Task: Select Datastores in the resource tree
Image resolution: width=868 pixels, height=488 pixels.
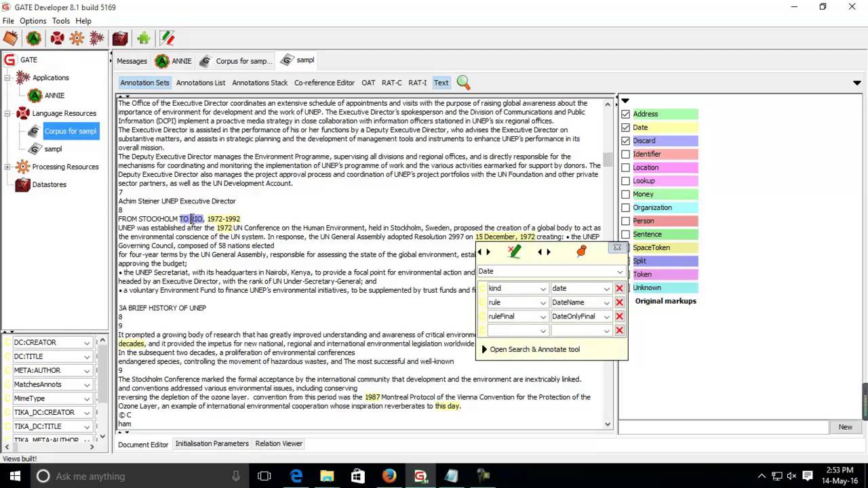Action: tap(50, 184)
